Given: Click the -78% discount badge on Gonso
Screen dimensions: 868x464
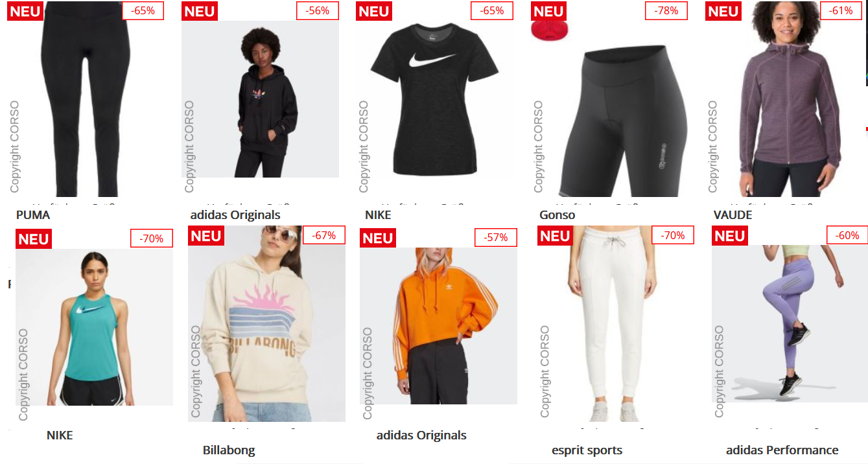Looking at the screenshot, I should click(x=666, y=10).
